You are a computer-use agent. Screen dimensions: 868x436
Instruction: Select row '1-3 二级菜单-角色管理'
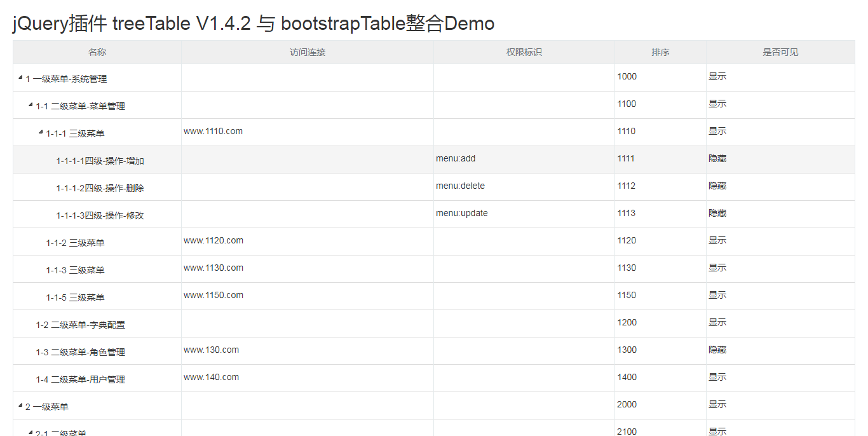click(x=434, y=351)
